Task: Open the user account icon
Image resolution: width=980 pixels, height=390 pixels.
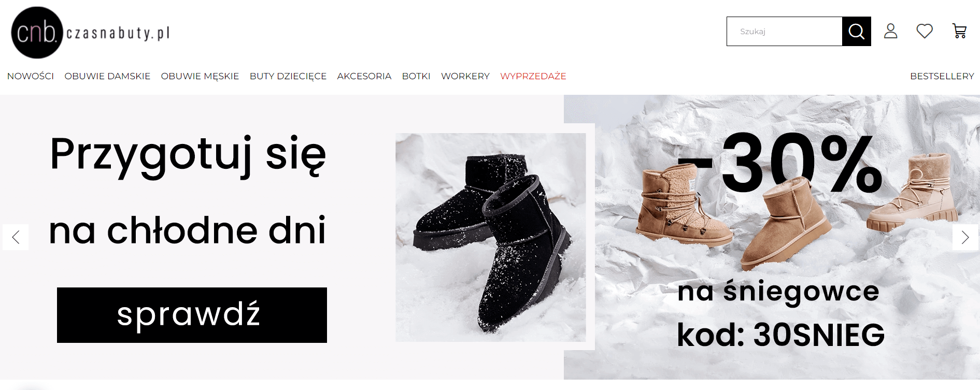Action: click(890, 31)
